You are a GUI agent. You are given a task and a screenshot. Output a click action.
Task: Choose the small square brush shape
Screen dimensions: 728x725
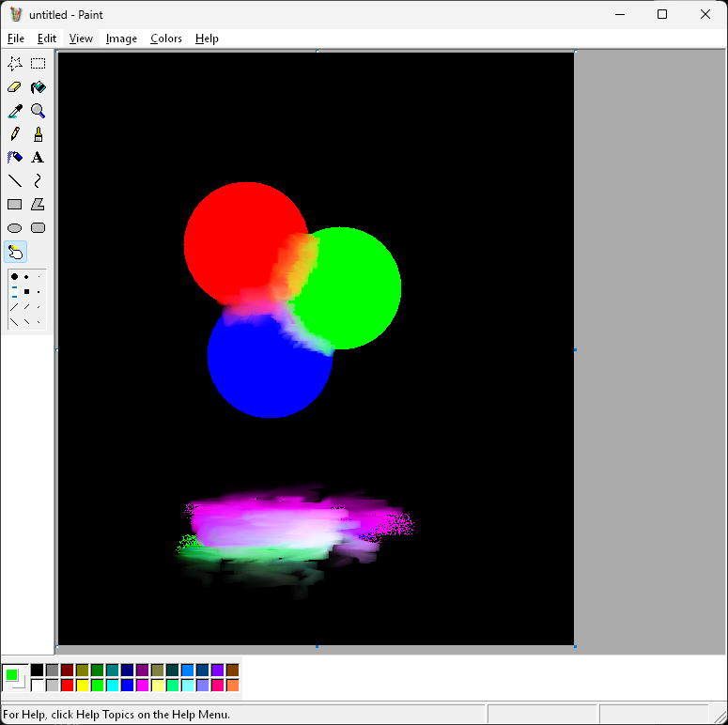[39, 292]
